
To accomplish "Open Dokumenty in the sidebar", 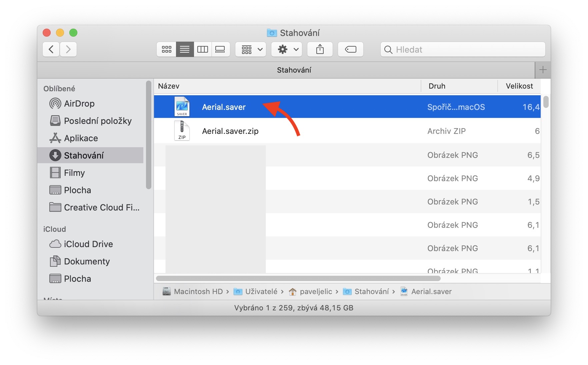I will (91, 261).
